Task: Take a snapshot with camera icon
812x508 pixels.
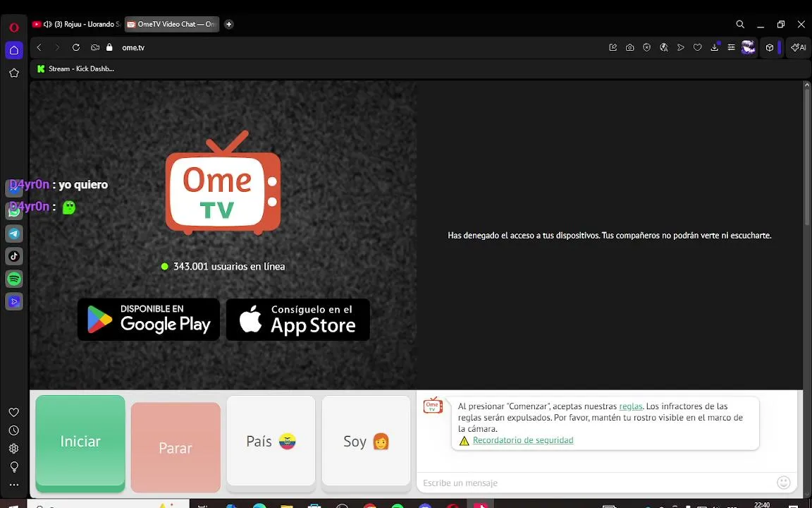Action: click(629, 47)
